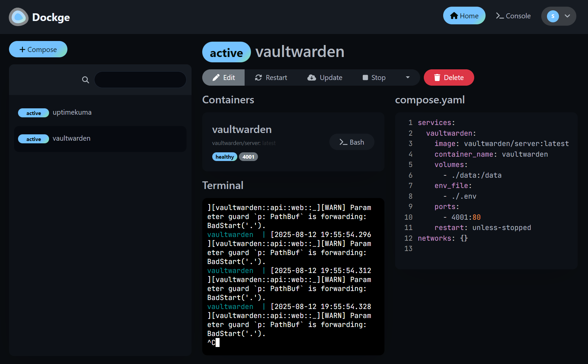This screenshot has width=588, height=364.
Task: Click the 'restart: unless-stopped' line
Action: coord(483,228)
